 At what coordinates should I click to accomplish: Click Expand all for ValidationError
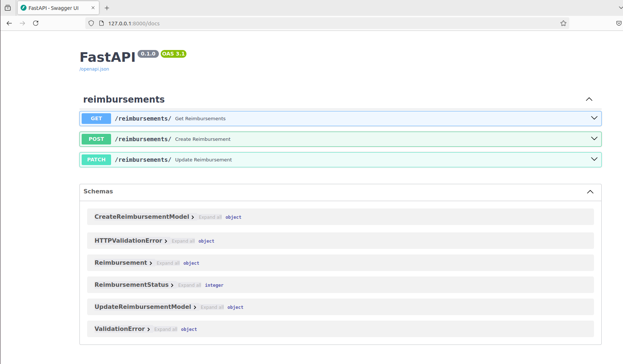point(165,329)
